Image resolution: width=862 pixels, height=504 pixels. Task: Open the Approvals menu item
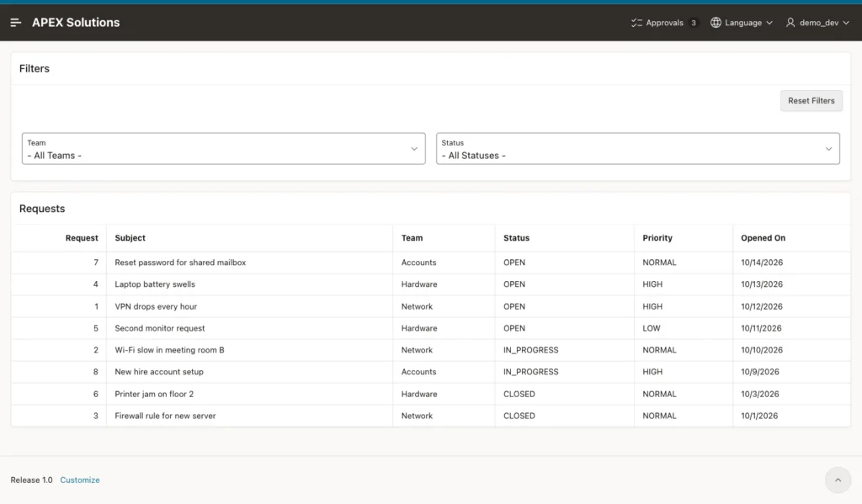pos(664,23)
